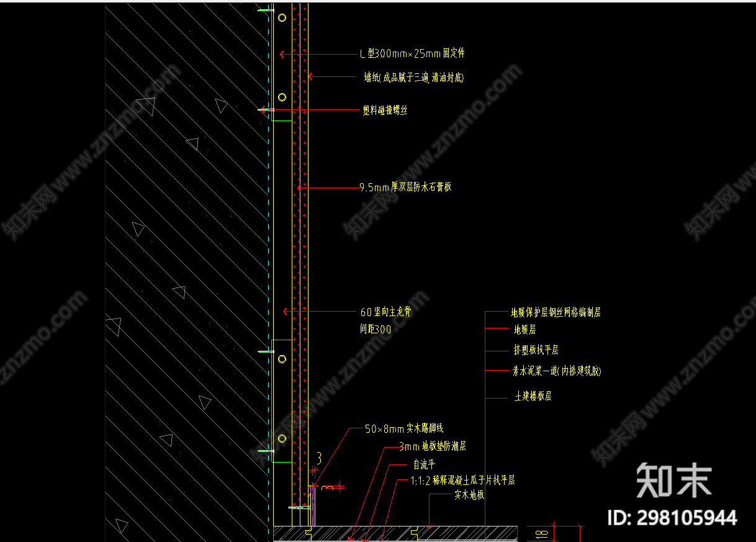The height and width of the screenshot is (542, 756).
Task: Click the ID: 298105944 text
Action: click(672, 518)
